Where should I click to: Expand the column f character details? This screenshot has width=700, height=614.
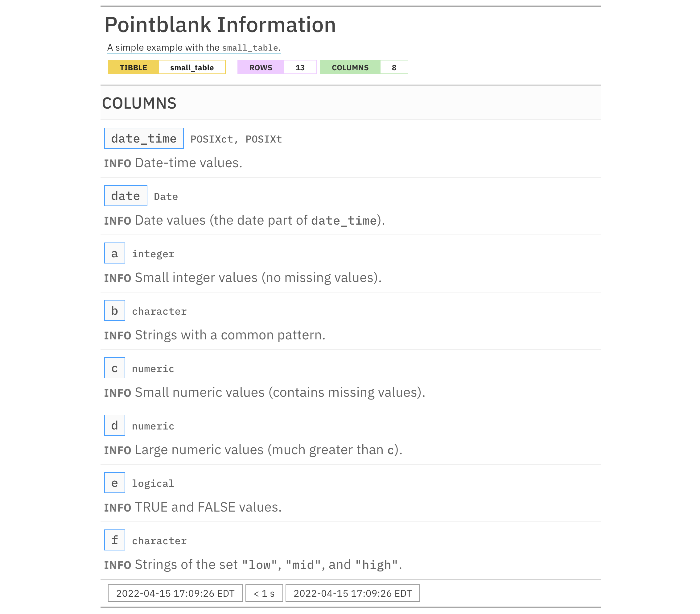tap(115, 540)
